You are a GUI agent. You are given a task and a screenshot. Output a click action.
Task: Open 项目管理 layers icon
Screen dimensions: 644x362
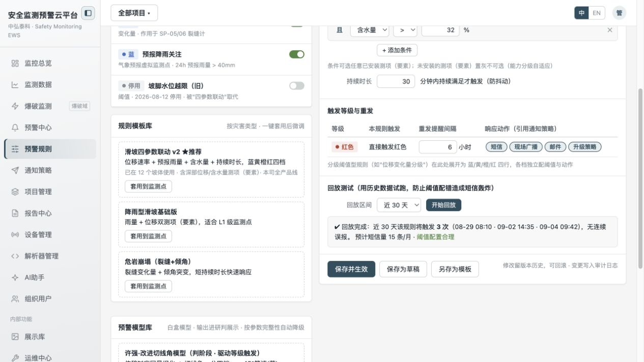click(x=15, y=192)
